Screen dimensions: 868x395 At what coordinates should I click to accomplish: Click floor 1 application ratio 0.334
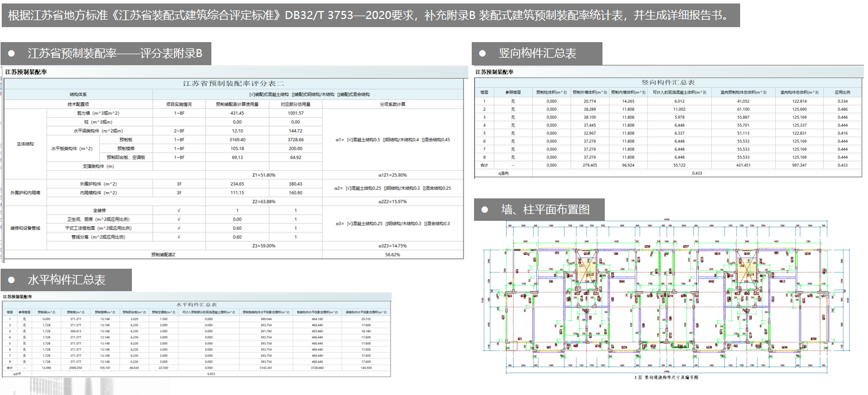[843, 101]
